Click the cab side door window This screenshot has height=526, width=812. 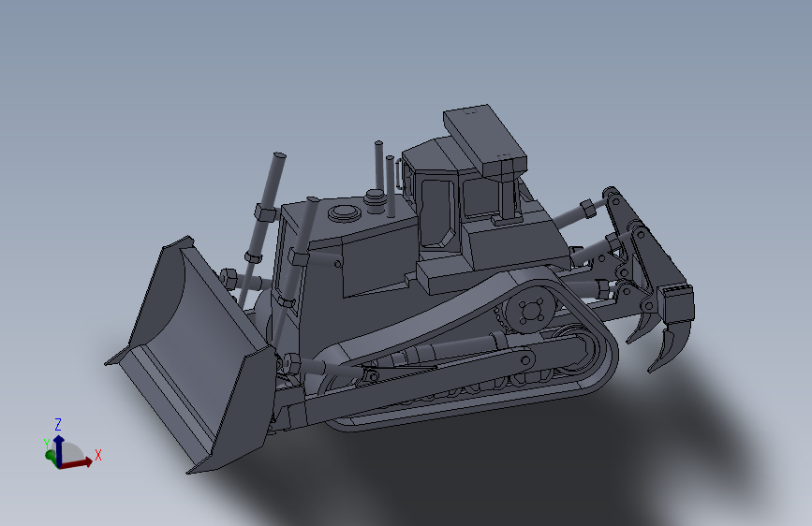438,212
